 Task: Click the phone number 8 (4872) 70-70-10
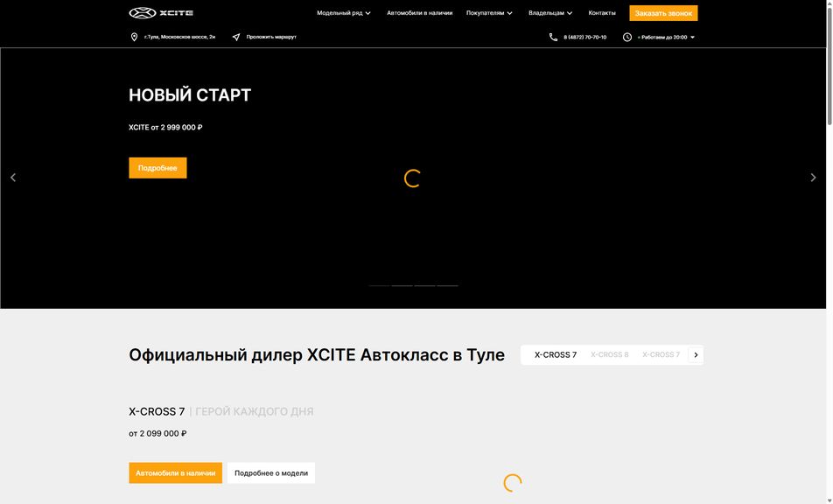point(584,37)
